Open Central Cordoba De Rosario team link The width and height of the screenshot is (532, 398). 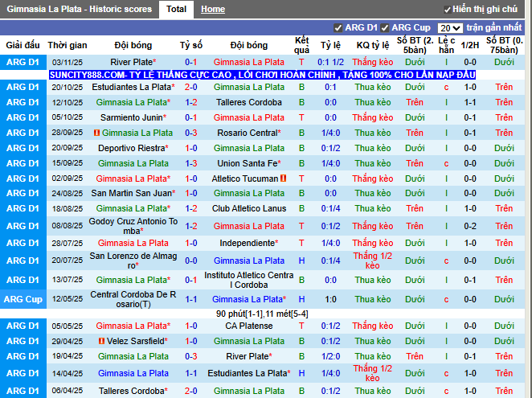pos(133,299)
